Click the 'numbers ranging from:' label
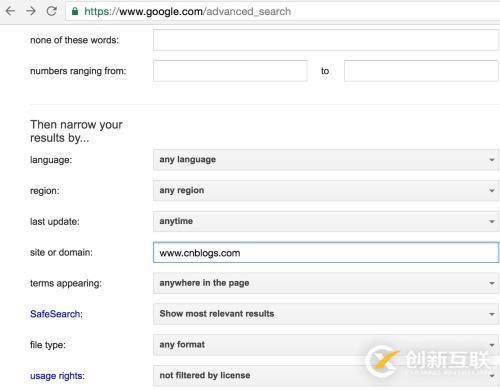Viewport: 500px width, 390px height. point(78,71)
